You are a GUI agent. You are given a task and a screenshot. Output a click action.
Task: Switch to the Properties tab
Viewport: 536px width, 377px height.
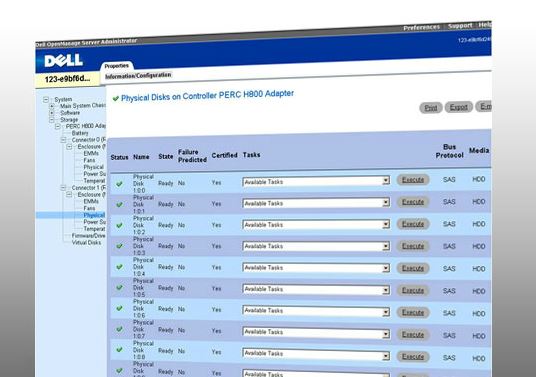click(117, 66)
